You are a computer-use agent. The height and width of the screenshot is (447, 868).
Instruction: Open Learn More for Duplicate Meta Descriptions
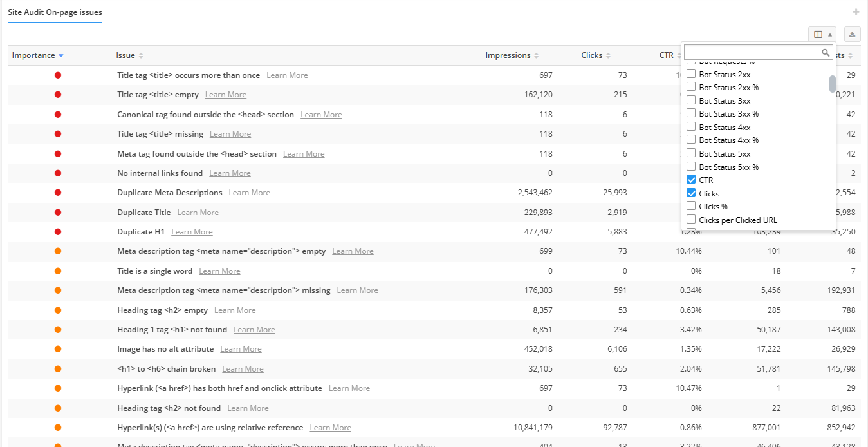click(249, 193)
